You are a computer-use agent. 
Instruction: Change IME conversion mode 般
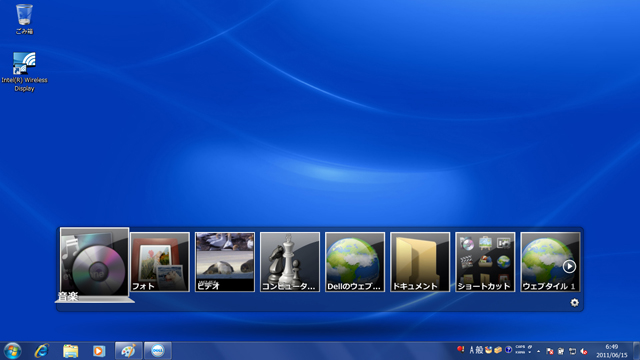[479, 350]
